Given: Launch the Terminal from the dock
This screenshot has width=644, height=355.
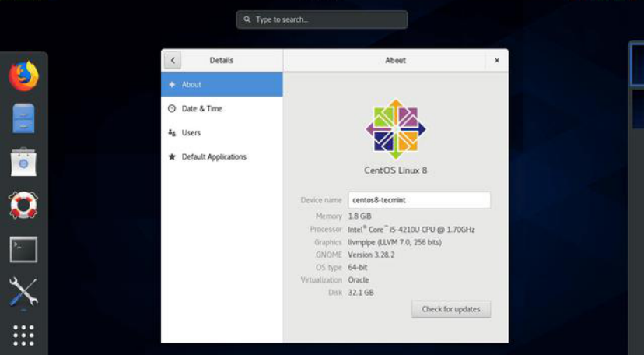Looking at the screenshot, I should (x=23, y=249).
